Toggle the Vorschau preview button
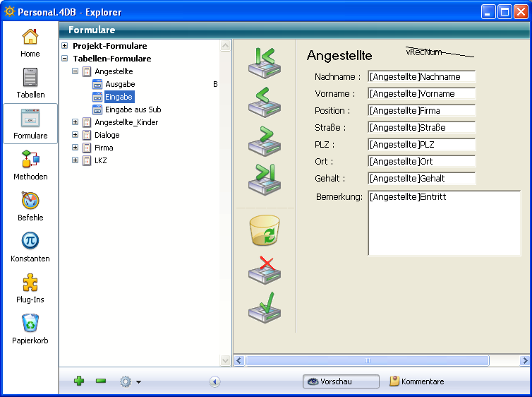This screenshot has width=532, height=397. tap(341, 381)
